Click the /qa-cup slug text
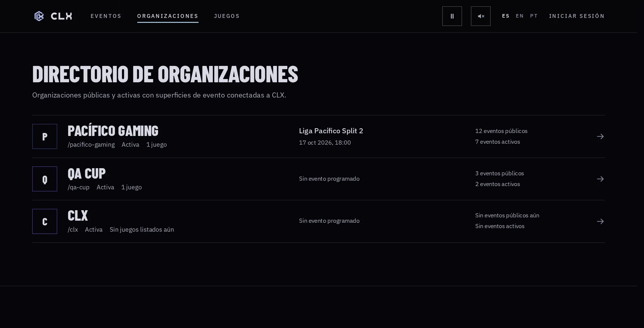Image resolution: width=644 pixels, height=328 pixels. [78, 187]
